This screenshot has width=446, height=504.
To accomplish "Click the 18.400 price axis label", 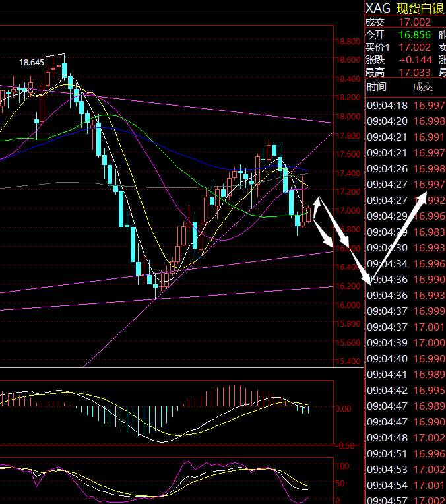I will click(x=348, y=79).
